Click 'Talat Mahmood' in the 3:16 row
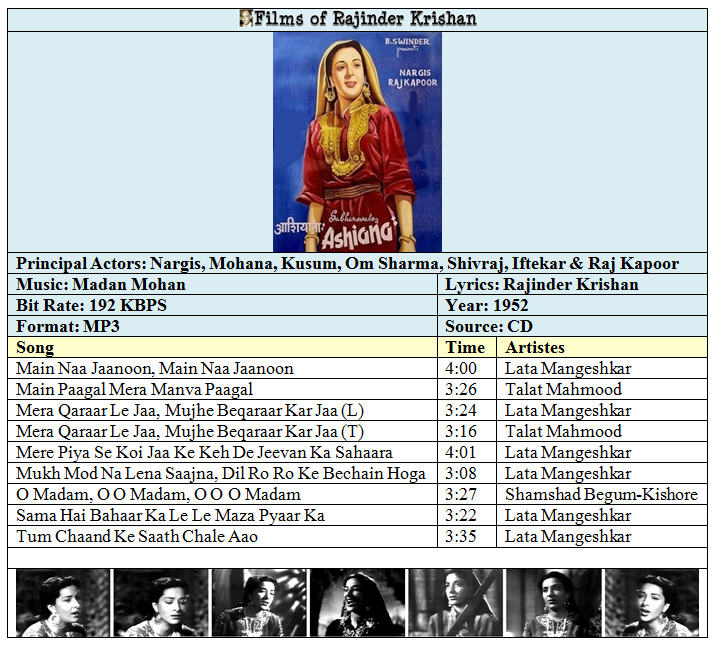 point(563,431)
